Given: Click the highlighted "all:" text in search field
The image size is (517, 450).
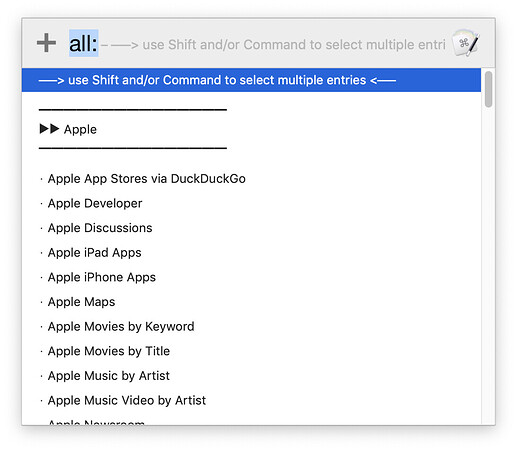Looking at the screenshot, I should (x=83, y=43).
